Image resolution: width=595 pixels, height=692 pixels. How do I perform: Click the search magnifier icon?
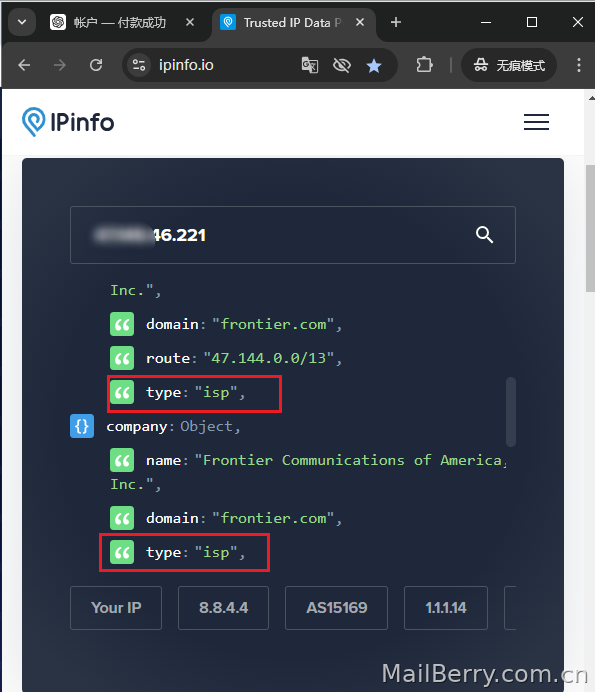click(x=484, y=235)
